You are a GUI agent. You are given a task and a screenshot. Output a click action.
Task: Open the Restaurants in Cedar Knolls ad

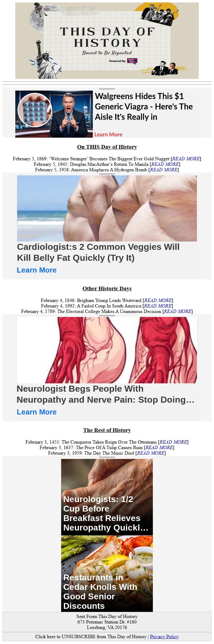(x=107, y=573)
